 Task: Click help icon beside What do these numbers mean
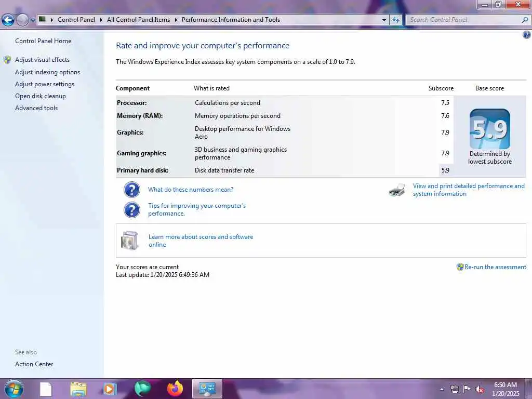(x=131, y=190)
